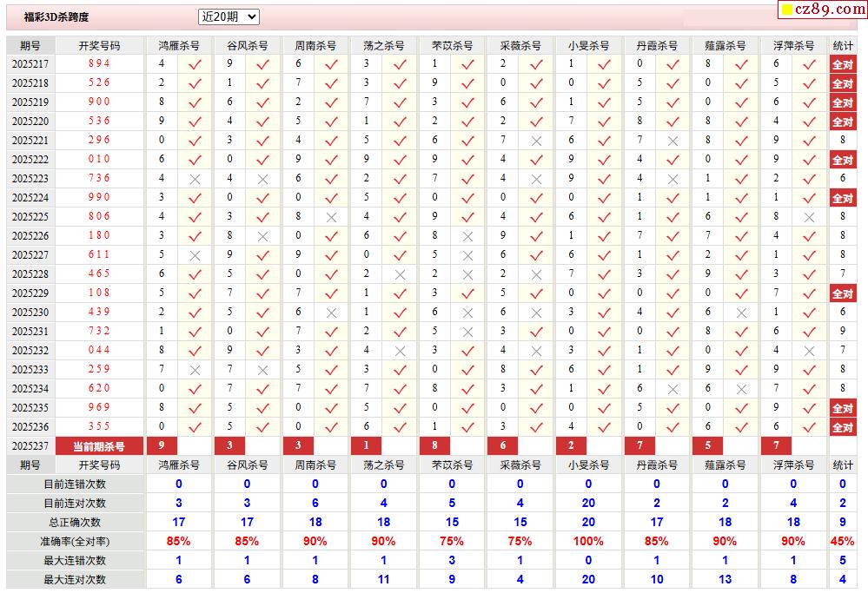Screen dimensions: 868x593
Task: Select the 浮萍杀号 header in the lower header row
Action: pyautogui.click(x=793, y=465)
